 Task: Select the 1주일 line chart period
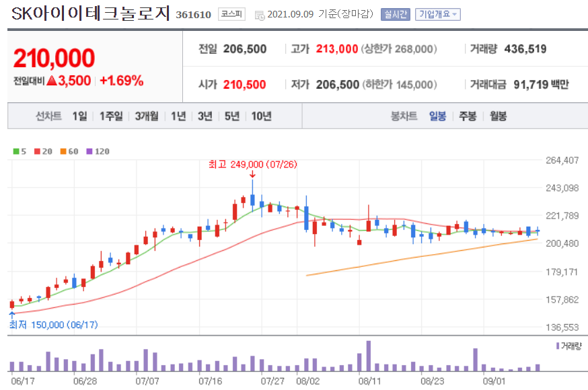pyautogui.click(x=111, y=116)
